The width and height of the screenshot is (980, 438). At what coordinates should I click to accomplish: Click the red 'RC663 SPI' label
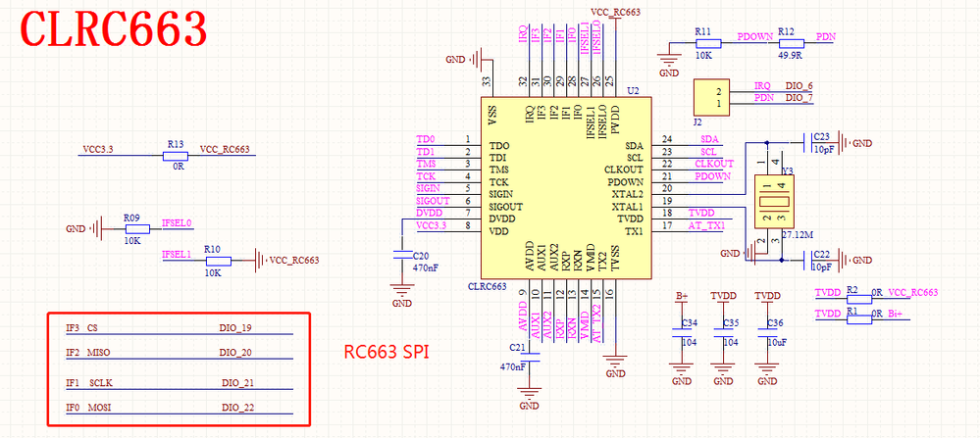pyautogui.click(x=387, y=351)
